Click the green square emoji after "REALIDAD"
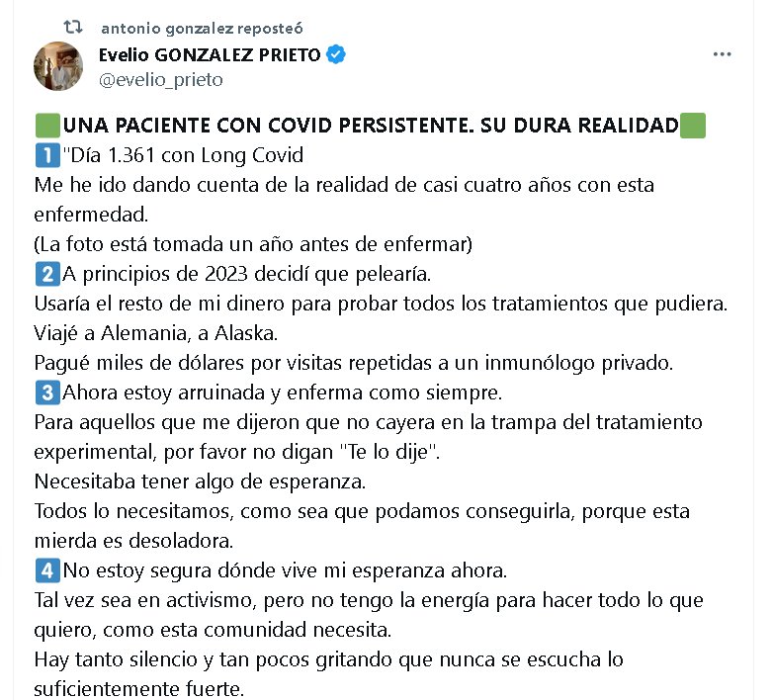 693,128
